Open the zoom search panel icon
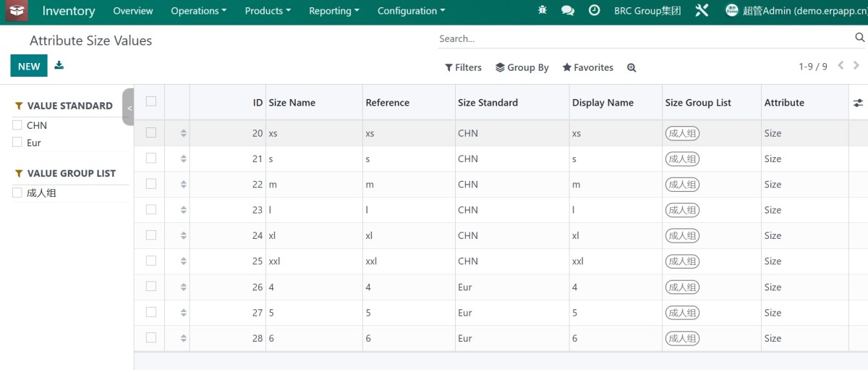868x370 pixels. tap(631, 67)
